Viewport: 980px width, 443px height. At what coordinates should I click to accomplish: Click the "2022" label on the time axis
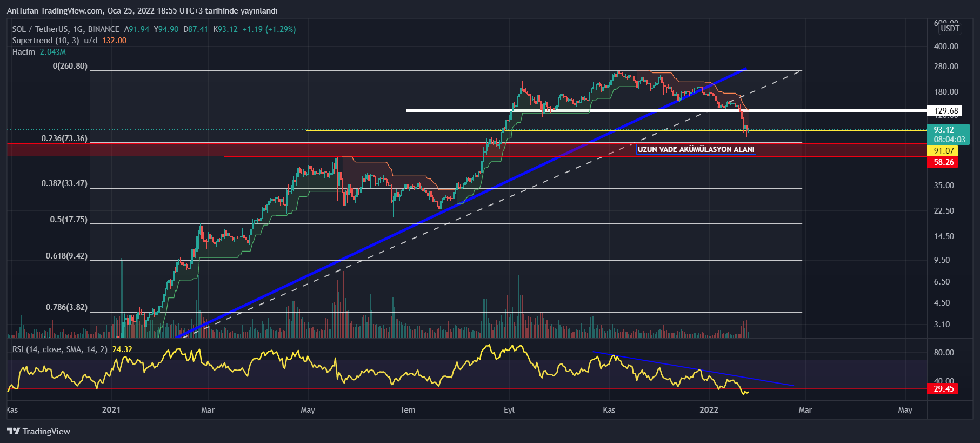point(709,410)
